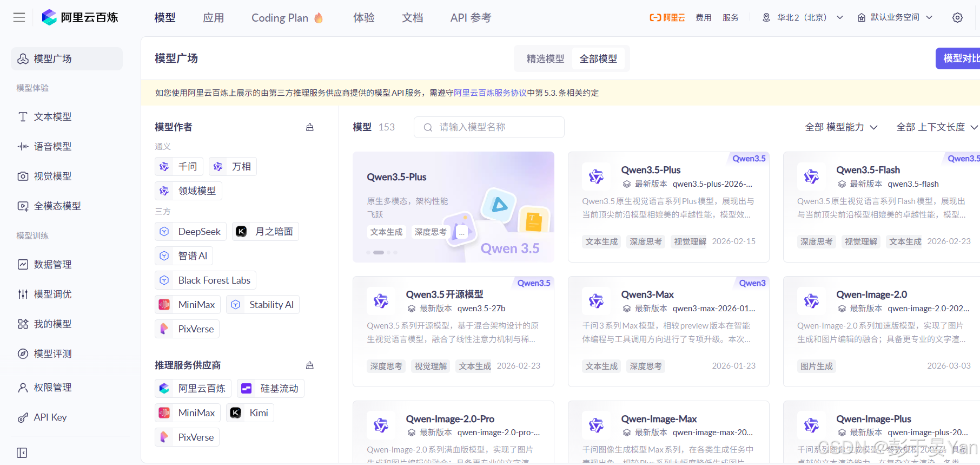Filter by Black Forest Labs author
The width and height of the screenshot is (980, 465).
tap(206, 280)
